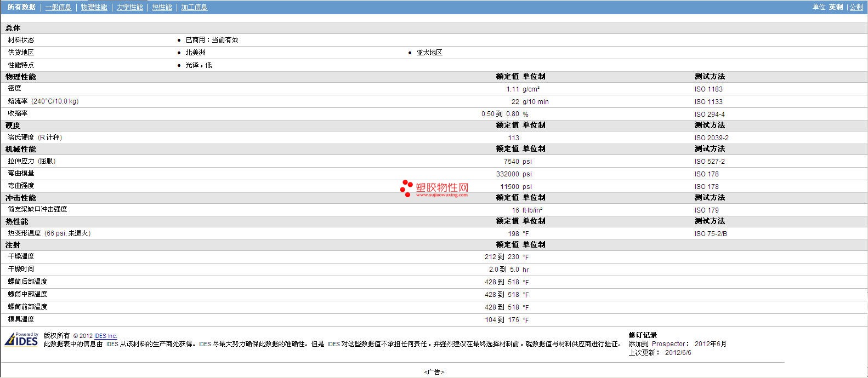The height and width of the screenshot is (378, 868).
Task: Switch units to 公制
Action: click(x=856, y=7)
